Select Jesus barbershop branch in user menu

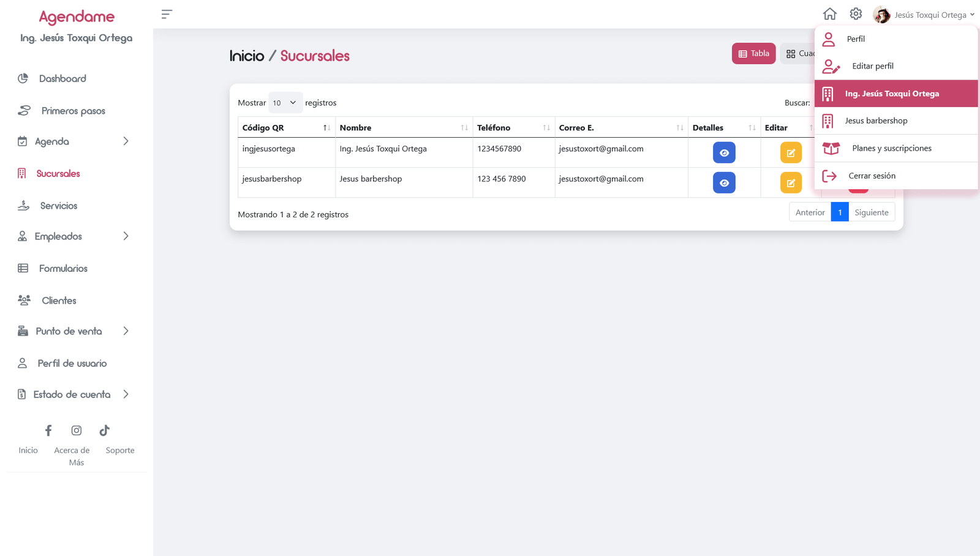876,121
